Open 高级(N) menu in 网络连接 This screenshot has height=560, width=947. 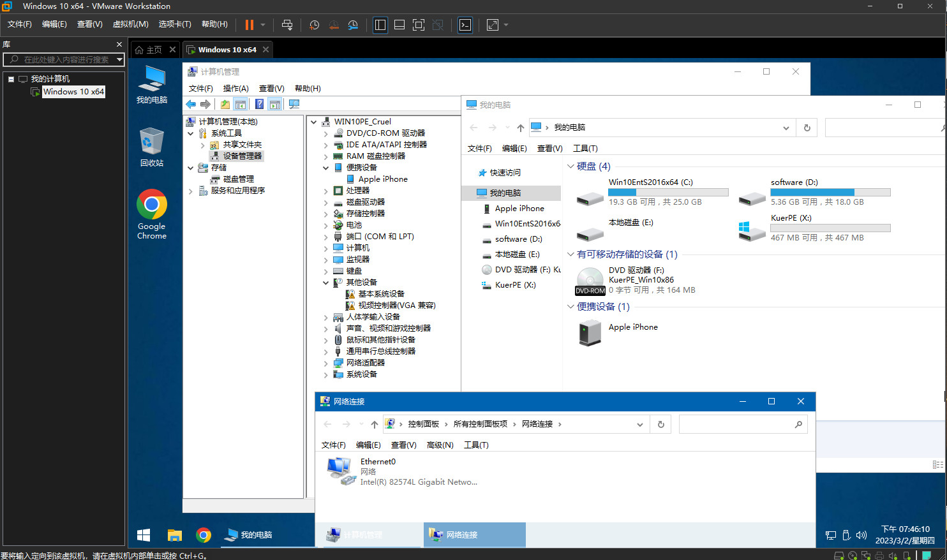coord(440,445)
